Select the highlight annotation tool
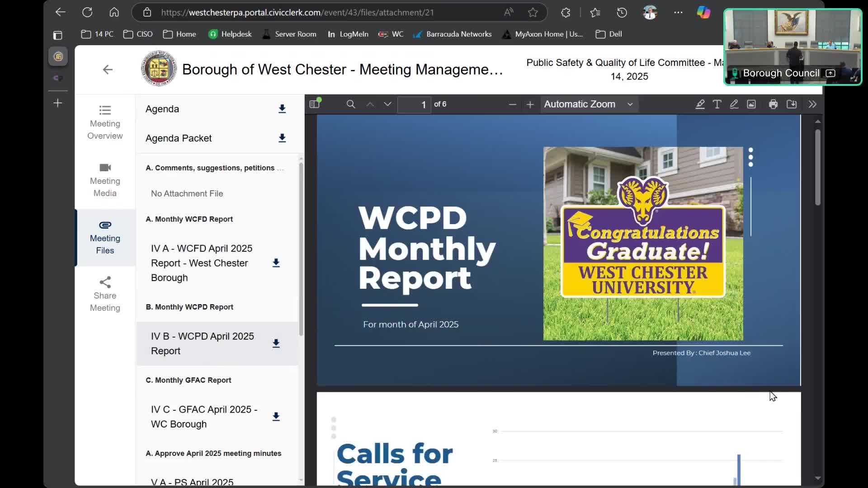The image size is (868, 488). (700, 104)
